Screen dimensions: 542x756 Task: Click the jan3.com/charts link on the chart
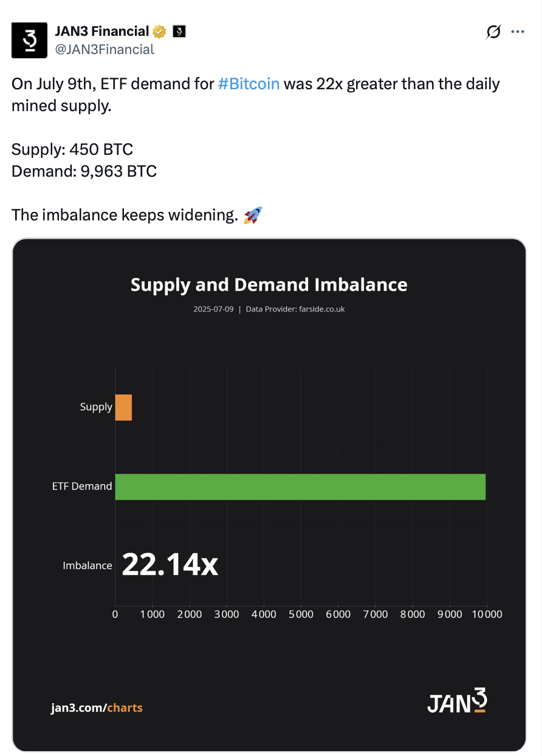point(97,707)
